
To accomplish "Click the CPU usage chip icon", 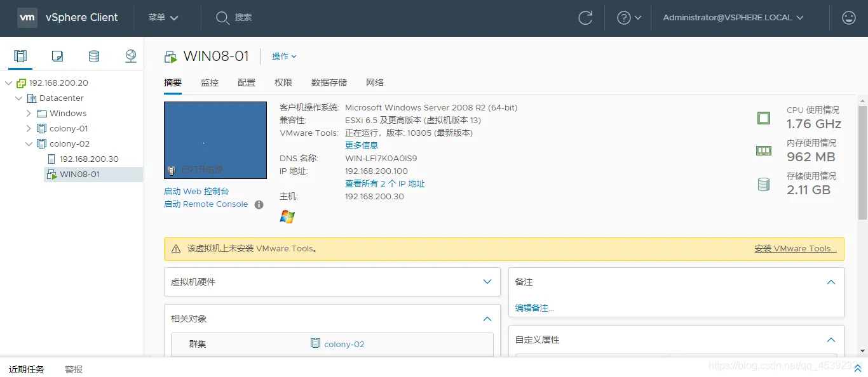I will [x=763, y=117].
